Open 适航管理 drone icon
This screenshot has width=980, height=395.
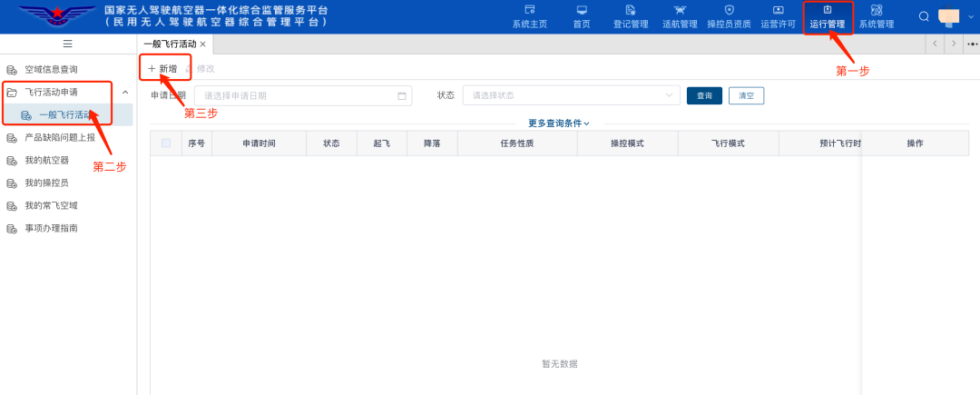click(x=680, y=10)
